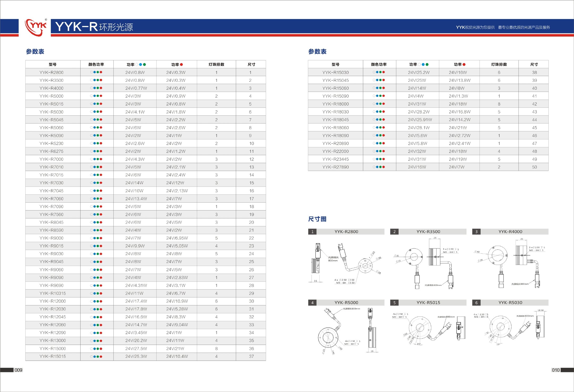574x392 pixels.
Task: Open the YYK-R5015 dimension drawing
Action: (428, 329)
